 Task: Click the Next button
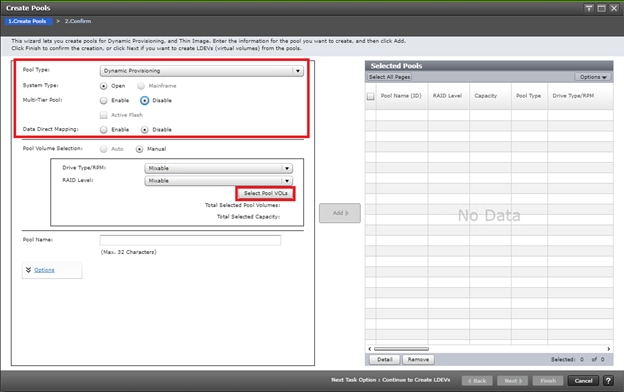(x=513, y=380)
